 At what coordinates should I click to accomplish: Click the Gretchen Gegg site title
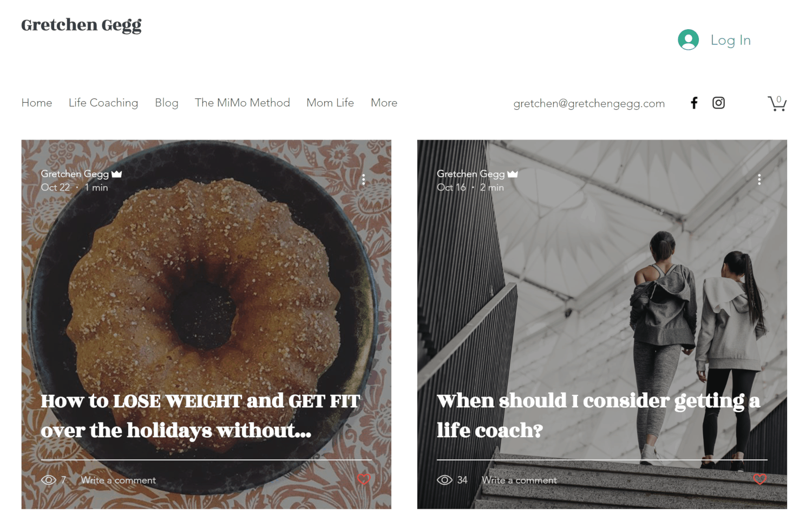(x=81, y=25)
